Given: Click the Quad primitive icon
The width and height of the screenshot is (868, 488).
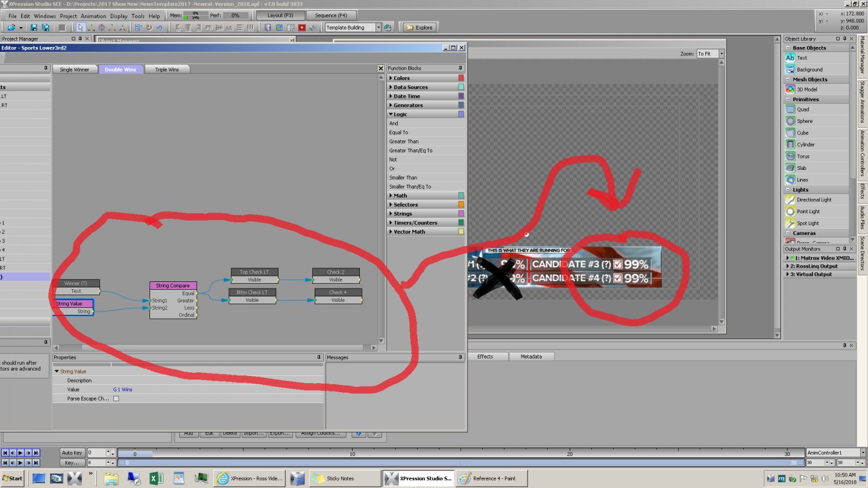Looking at the screenshot, I should click(x=790, y=109).
